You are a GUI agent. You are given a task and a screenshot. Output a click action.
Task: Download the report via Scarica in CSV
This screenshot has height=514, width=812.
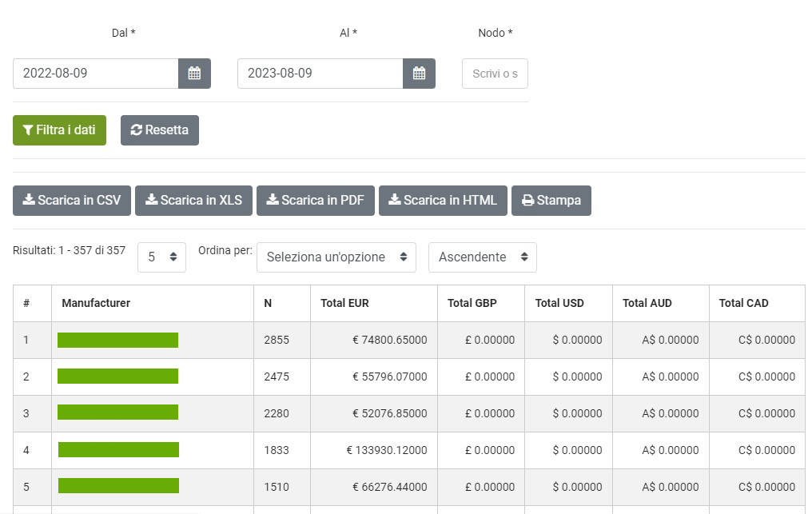(72, 201)
